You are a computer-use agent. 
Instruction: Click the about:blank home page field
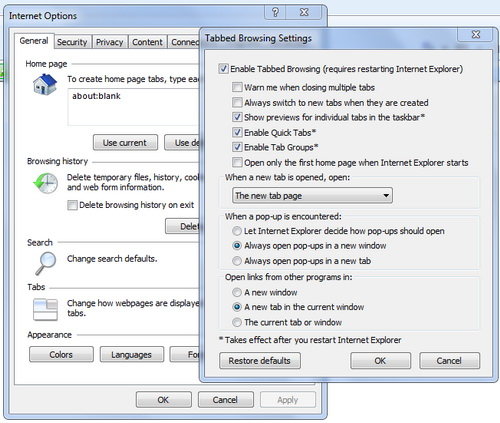tap(133, 107)
